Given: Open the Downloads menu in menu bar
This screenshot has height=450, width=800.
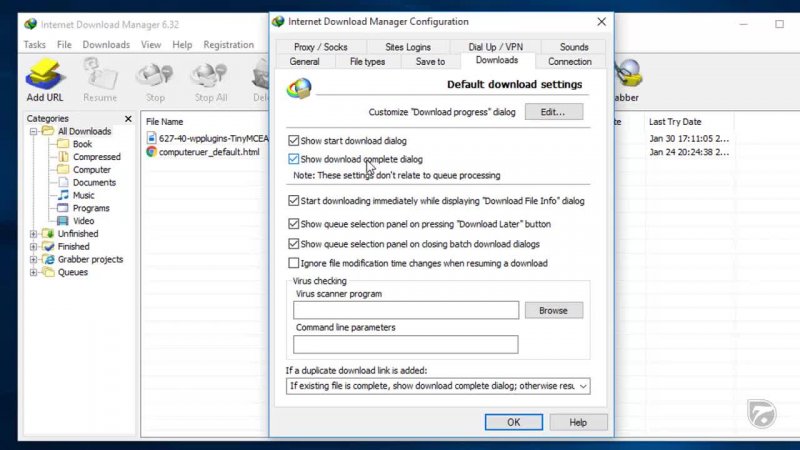Looking at the screenshot, I should tap(106, 45).
